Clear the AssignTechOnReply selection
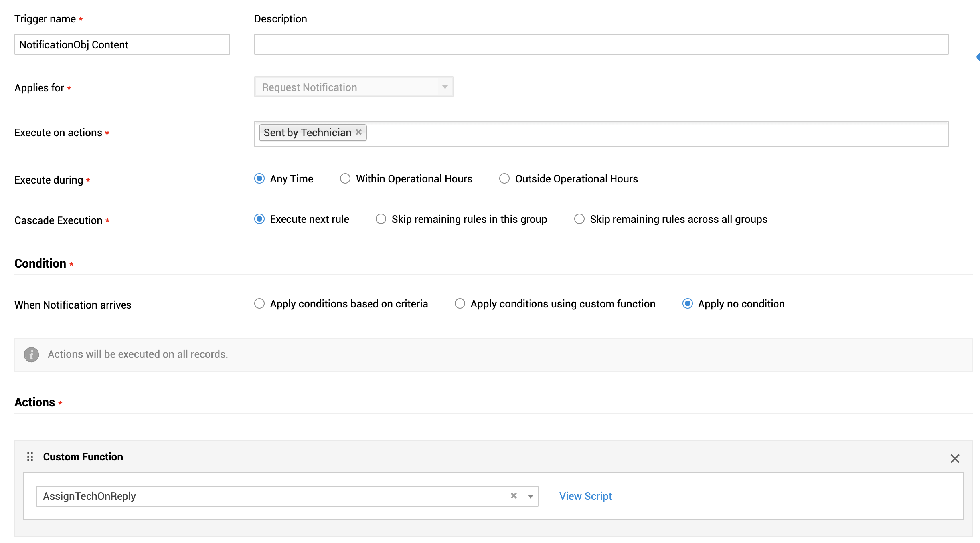980x543 pixels. tap(514, 496)
